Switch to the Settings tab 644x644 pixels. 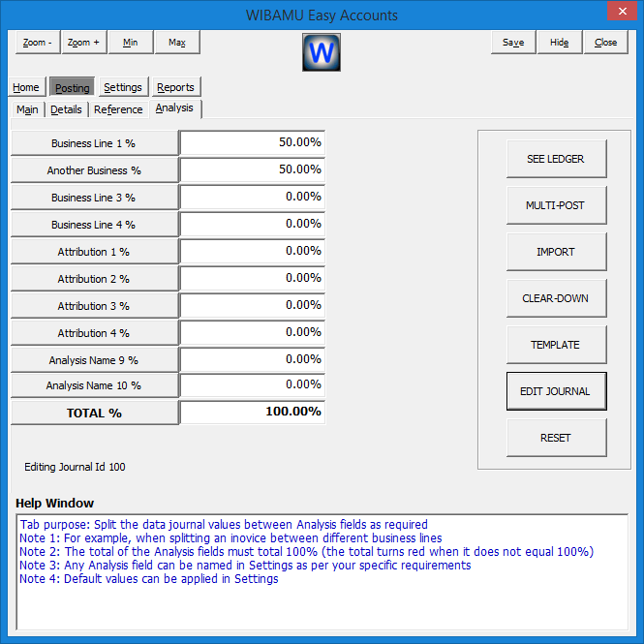click(x=123, y=87)
